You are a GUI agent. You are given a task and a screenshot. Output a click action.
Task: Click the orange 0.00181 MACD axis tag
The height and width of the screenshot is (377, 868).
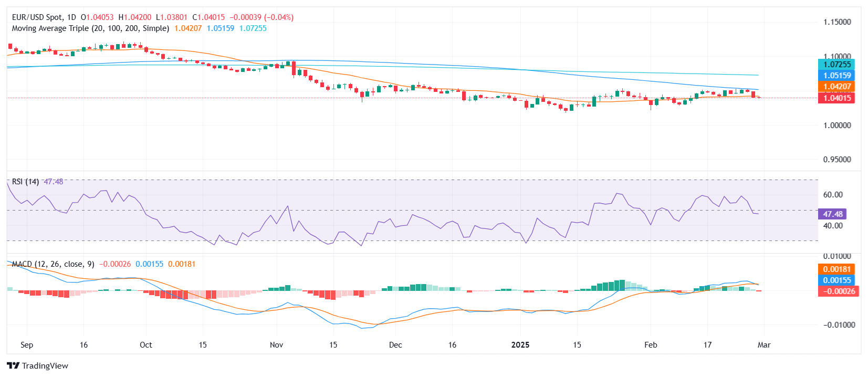pyautogui.click(x=836, y=269)
